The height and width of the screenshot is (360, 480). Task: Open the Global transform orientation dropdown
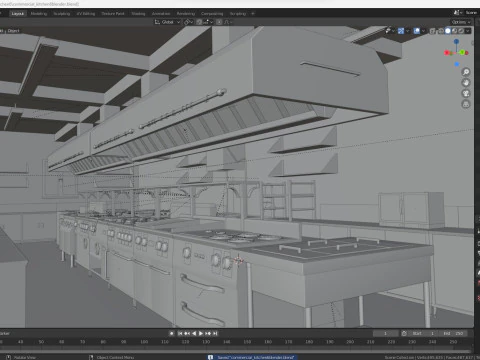[167, 22]
